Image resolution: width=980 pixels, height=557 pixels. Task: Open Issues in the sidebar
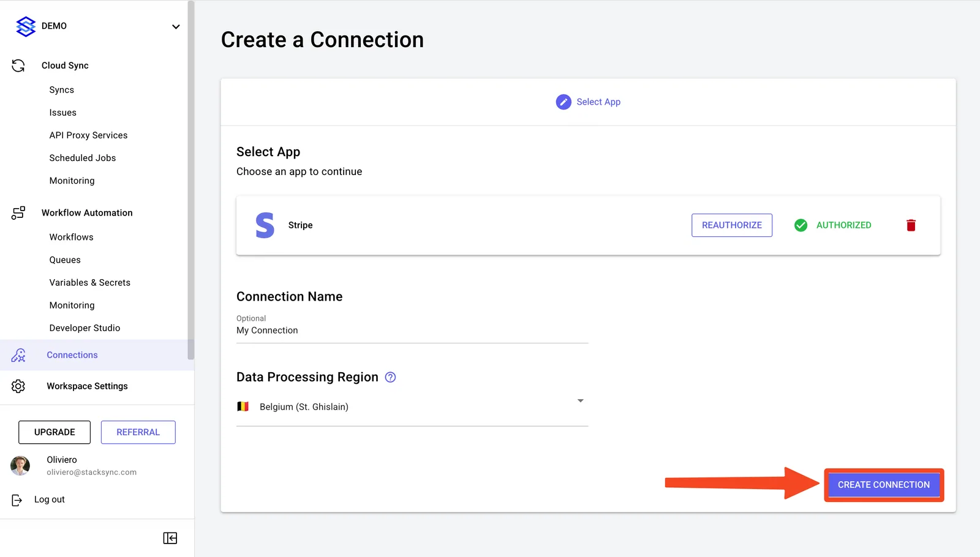[63, 113]
